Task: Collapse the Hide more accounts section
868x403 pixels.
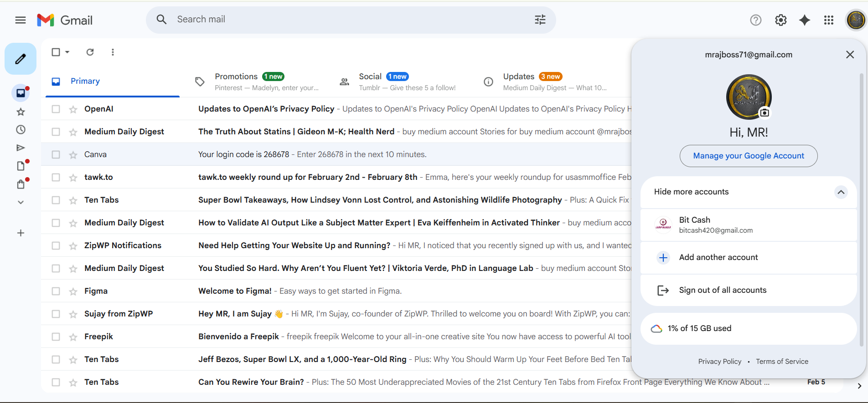Action: pyautogui.click(x=841, y=192)
